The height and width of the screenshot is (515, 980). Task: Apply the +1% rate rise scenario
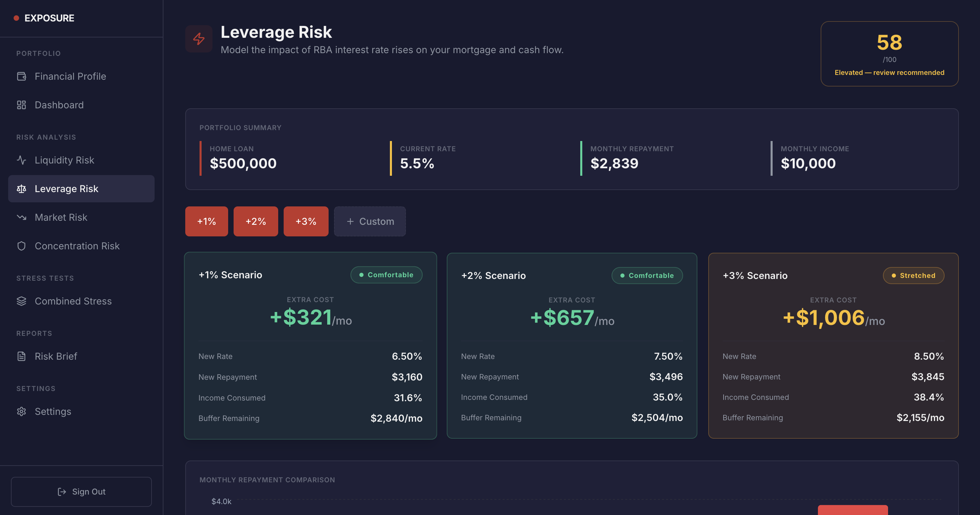(x=206, y=221)
